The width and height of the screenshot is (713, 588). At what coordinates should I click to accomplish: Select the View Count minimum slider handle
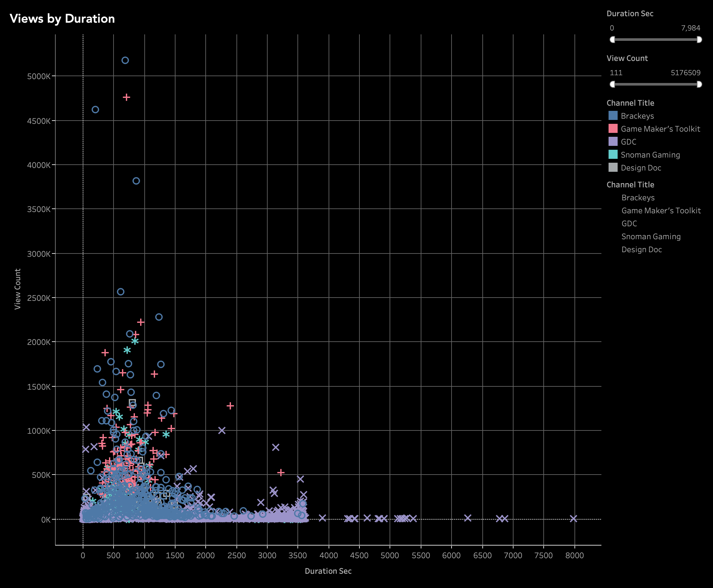612,84
